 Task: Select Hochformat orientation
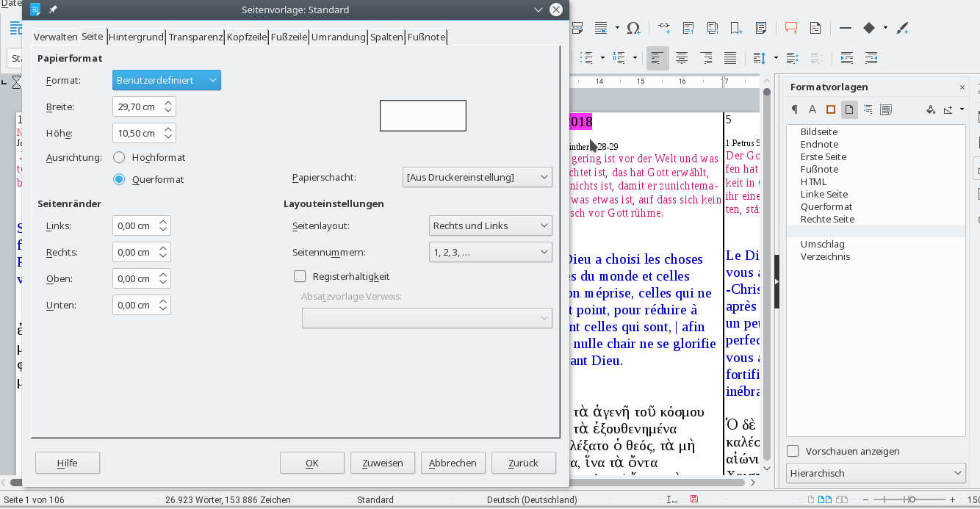tap(119, 157)
